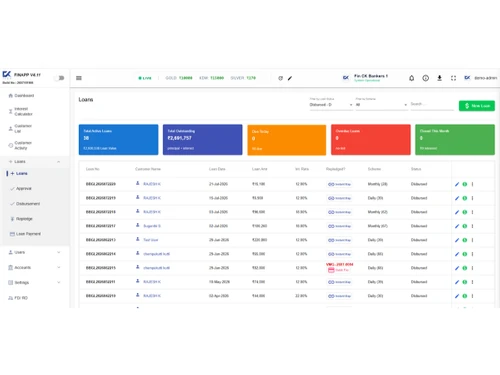This screenshot has width=500, height=375.
Task: Click the red repledged bank entry
Action: point(339,267)
